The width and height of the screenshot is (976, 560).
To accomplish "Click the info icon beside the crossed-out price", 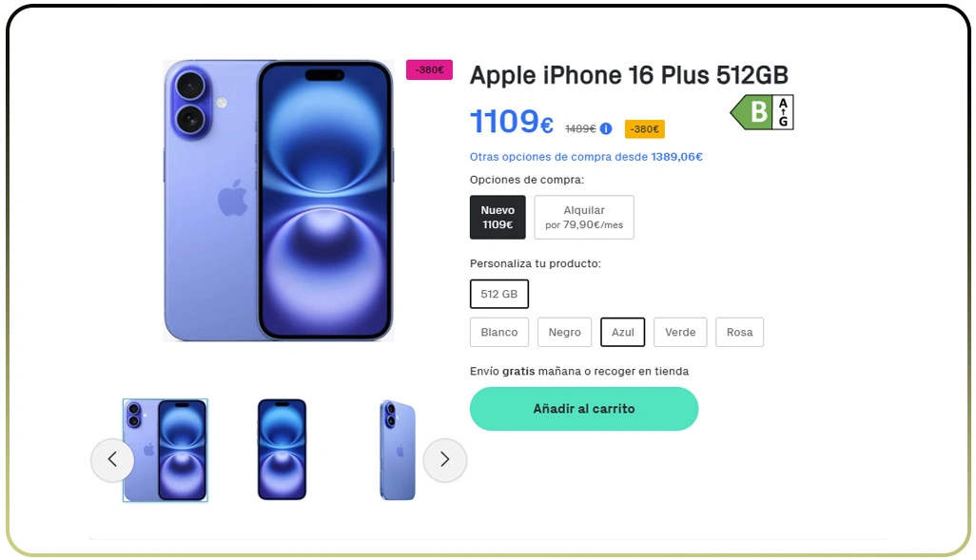I will click(x=606, y=128).
